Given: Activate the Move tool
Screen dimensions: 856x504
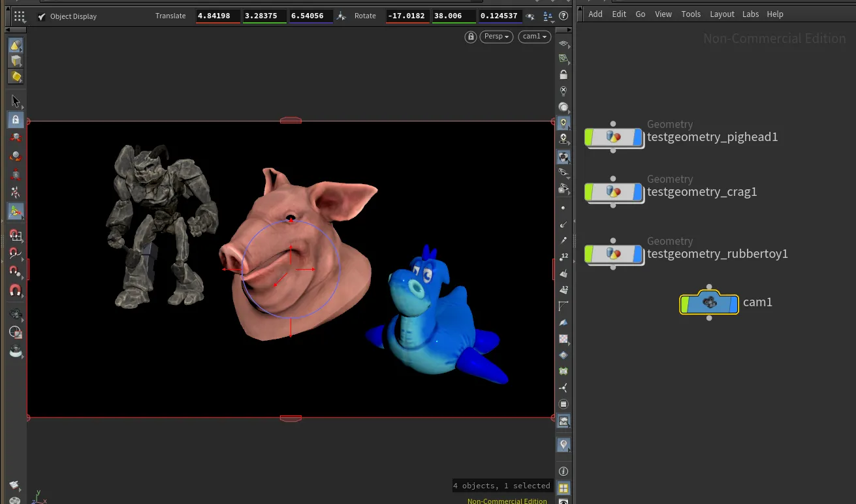Looking at the screenshot, I should (16, 138).
